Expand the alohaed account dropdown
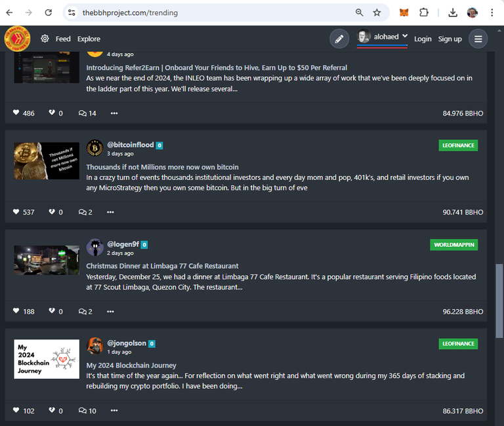 pyautogui.click(x=405, y=35)
